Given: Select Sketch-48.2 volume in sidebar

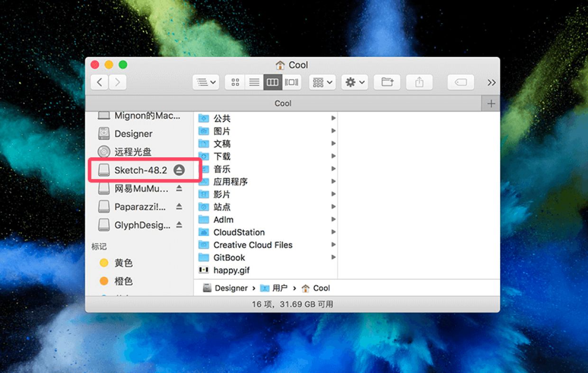Looking at the screenshot, I should (139, 170).
